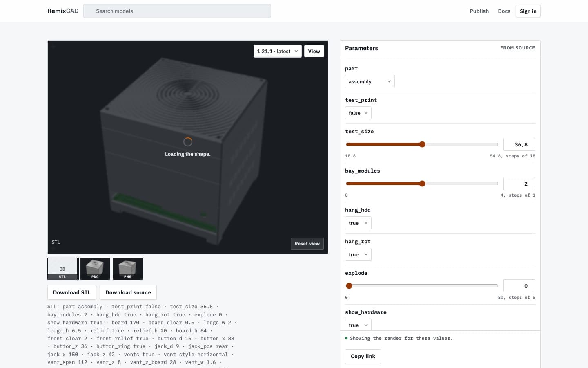
Task: Download the source file
Action: [128, 292]
